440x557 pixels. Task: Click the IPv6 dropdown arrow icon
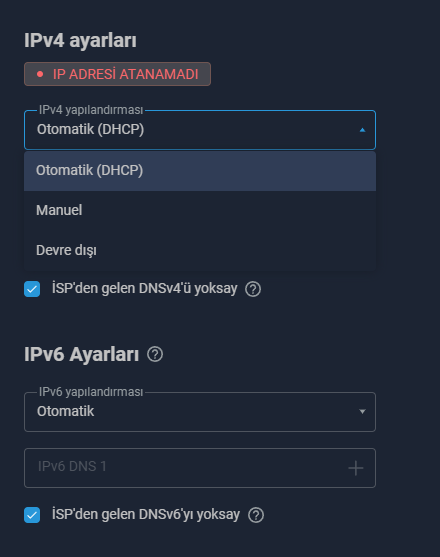coord(362,412)
